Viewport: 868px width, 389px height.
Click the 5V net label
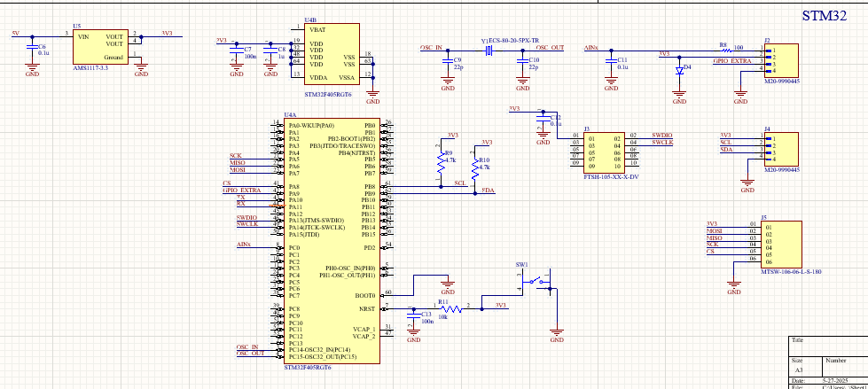(15, 33)
